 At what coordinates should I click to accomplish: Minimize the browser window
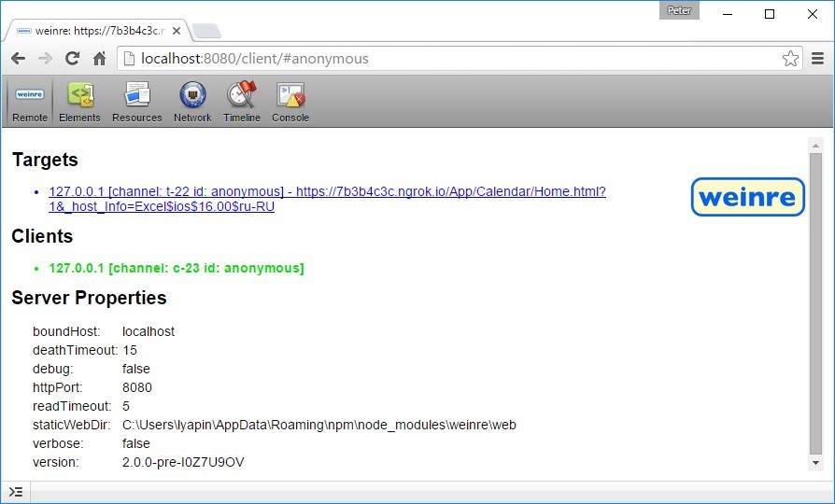728,14
